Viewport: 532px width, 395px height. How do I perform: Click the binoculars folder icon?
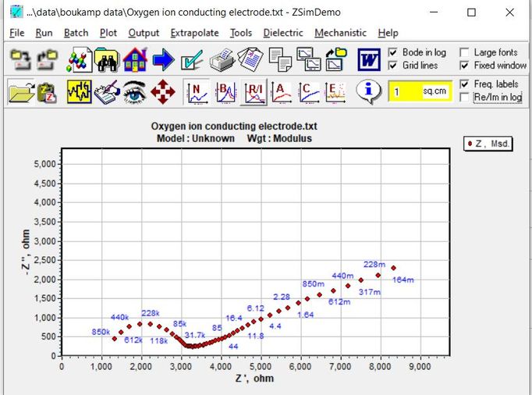pyautogui.click(x=107, y=60)
